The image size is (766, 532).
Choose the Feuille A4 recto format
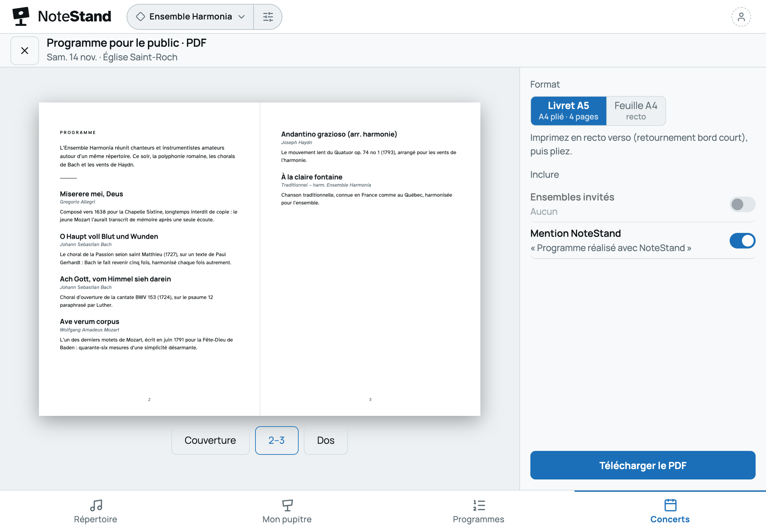tap(636, 111)
